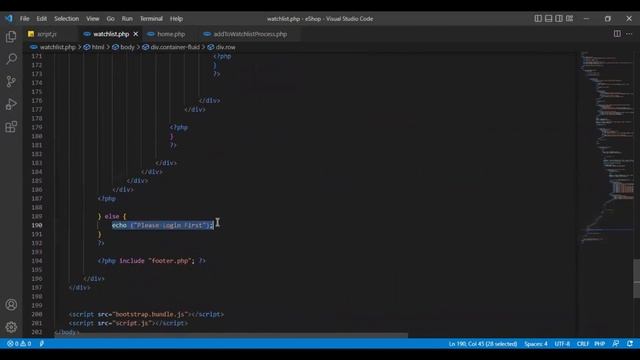
Task: Click the bootstrap.bundle.js script tag line
Action: coord(146,314)
